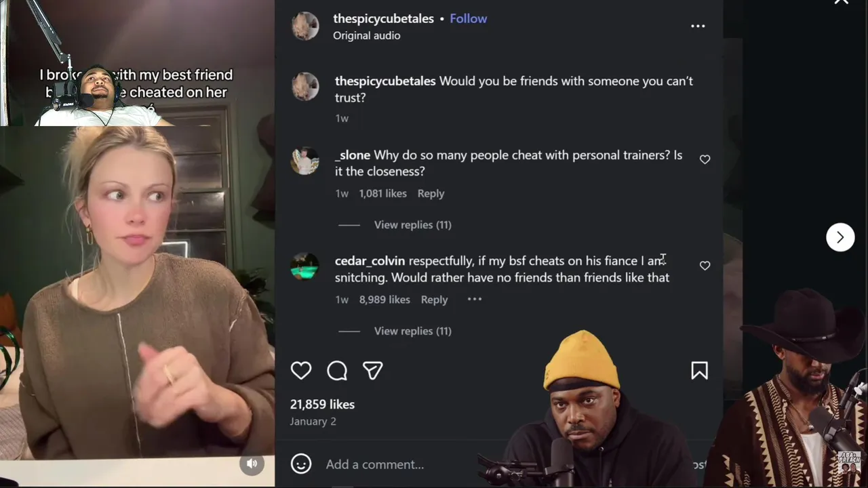Image resolution: width=868 pixels, height=488 pixels.
Task: Expand replies under _slone's comment
Action: click(x=412, y=224)
